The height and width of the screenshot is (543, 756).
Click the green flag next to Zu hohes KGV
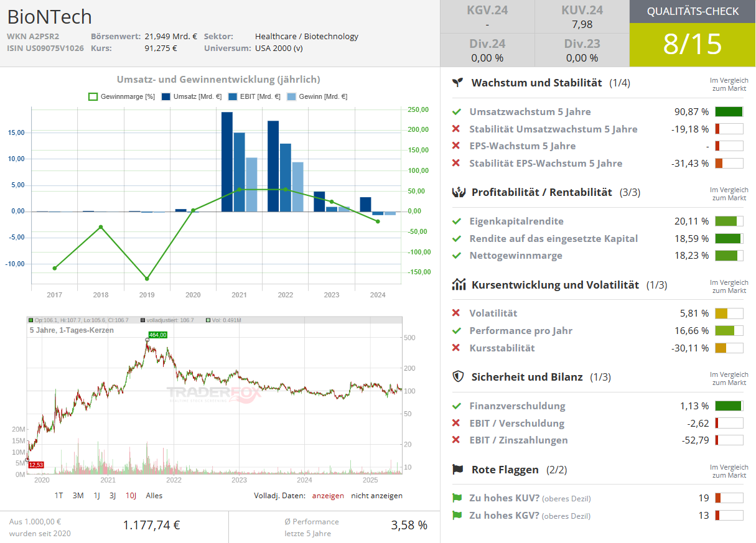point(457,515)
